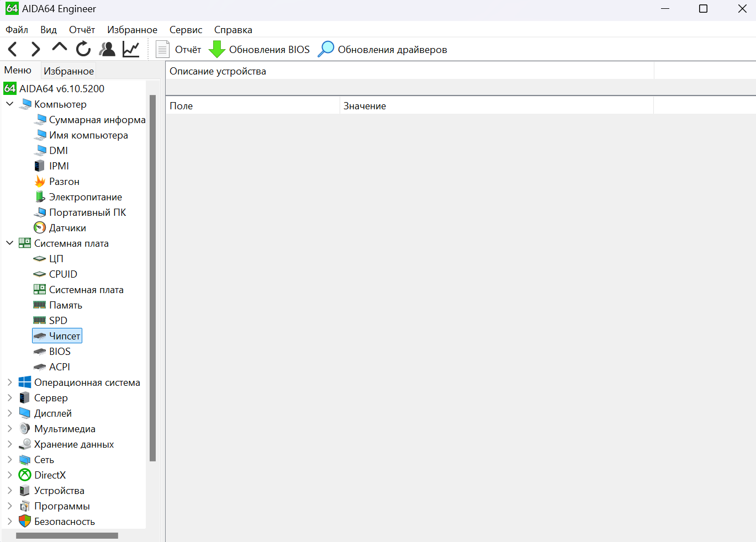756x542 pixels.
Task: Select the Мультимедиа node
Action: [57, 429]
